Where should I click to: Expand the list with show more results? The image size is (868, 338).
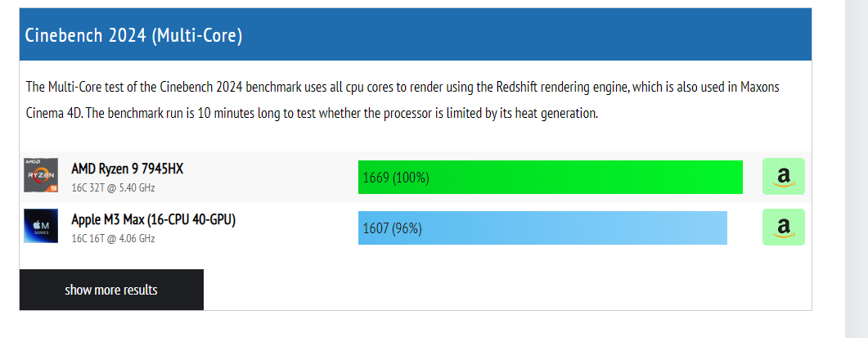pyautogui.click(x=111, y=290)
